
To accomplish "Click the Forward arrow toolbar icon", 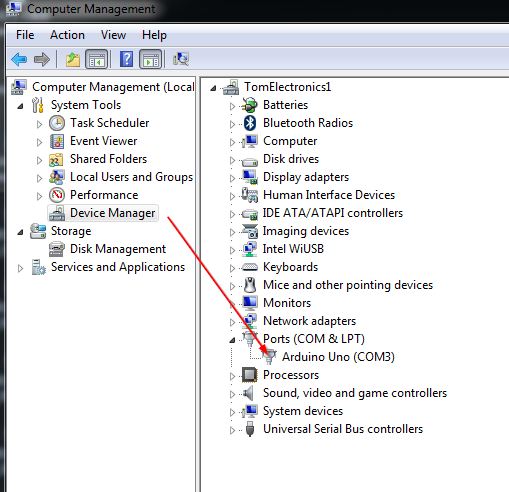I will point(42,59).
